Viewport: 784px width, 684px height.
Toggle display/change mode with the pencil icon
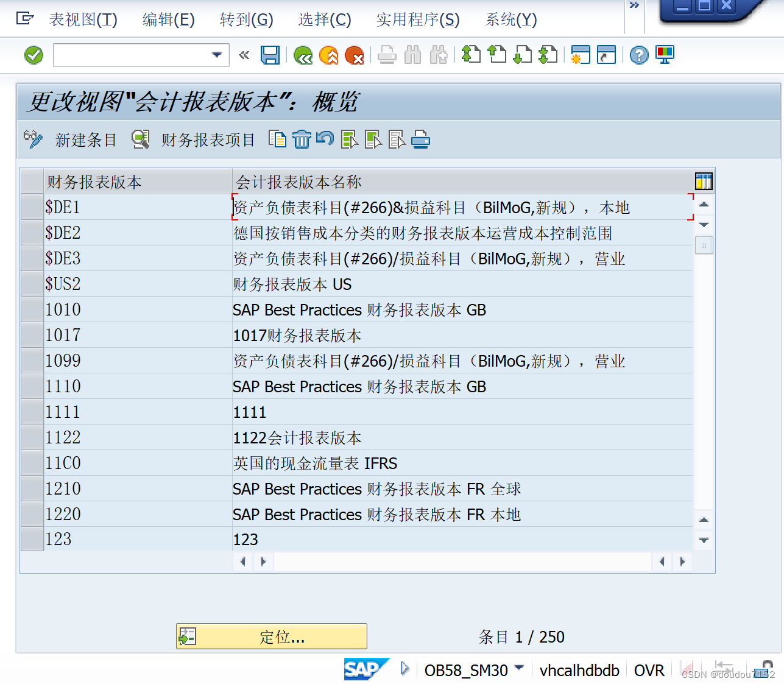(33, 139)
